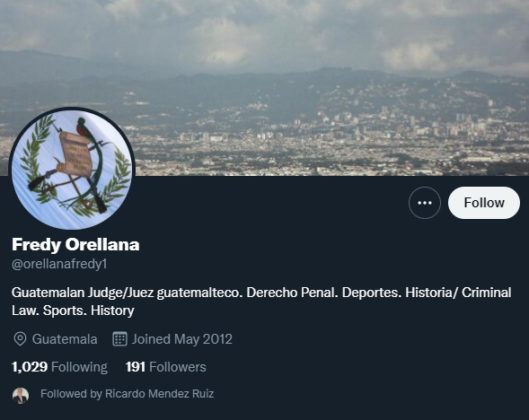This screenshot has width=529, height=420.
Task: Click Ricardo Mendez Ruiz's small avatar
Action: 21,395
